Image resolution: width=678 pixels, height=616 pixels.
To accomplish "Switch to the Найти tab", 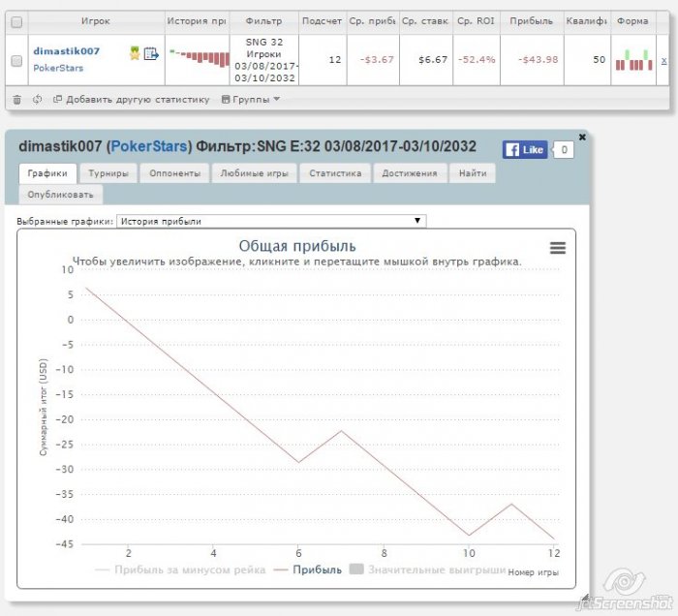I will (473, 173).
